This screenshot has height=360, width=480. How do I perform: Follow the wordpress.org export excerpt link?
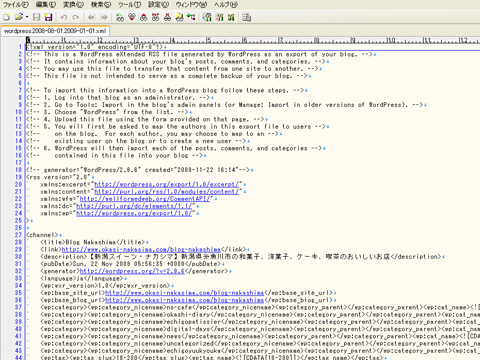(167, 184)
